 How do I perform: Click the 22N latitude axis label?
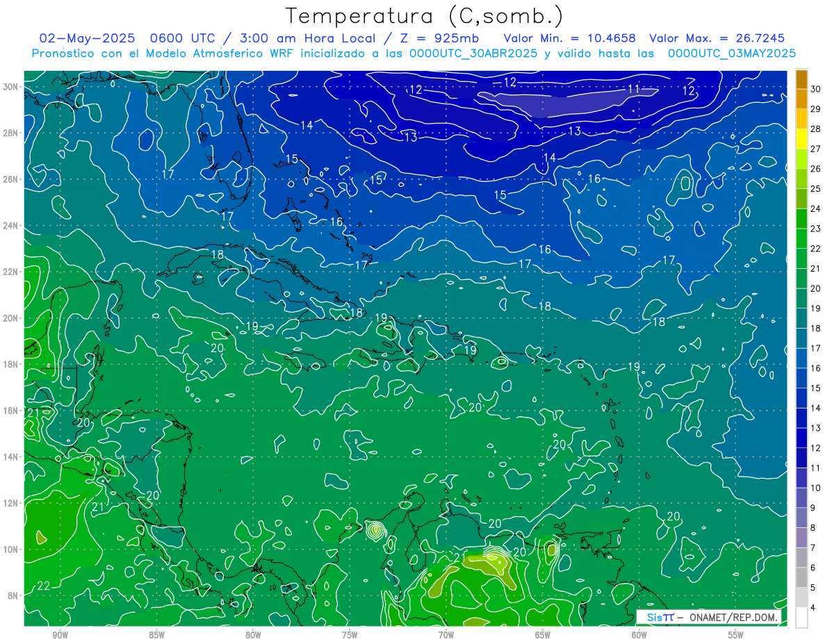coord(11,272)
